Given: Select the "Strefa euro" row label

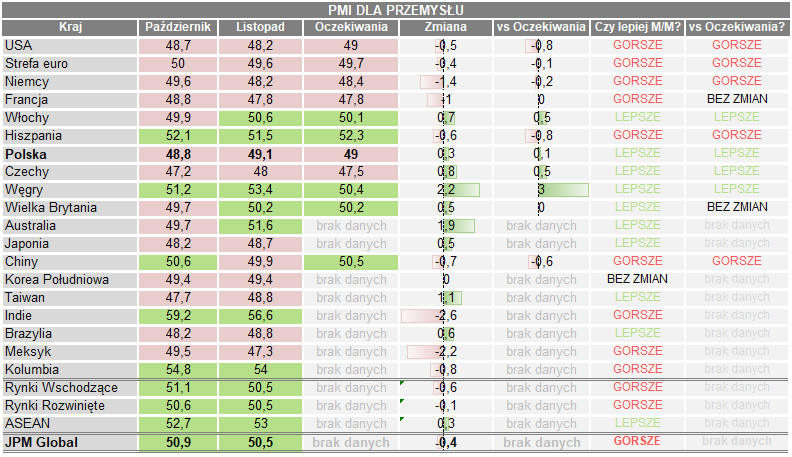Looking at the screenshot, I should point(68,64).
